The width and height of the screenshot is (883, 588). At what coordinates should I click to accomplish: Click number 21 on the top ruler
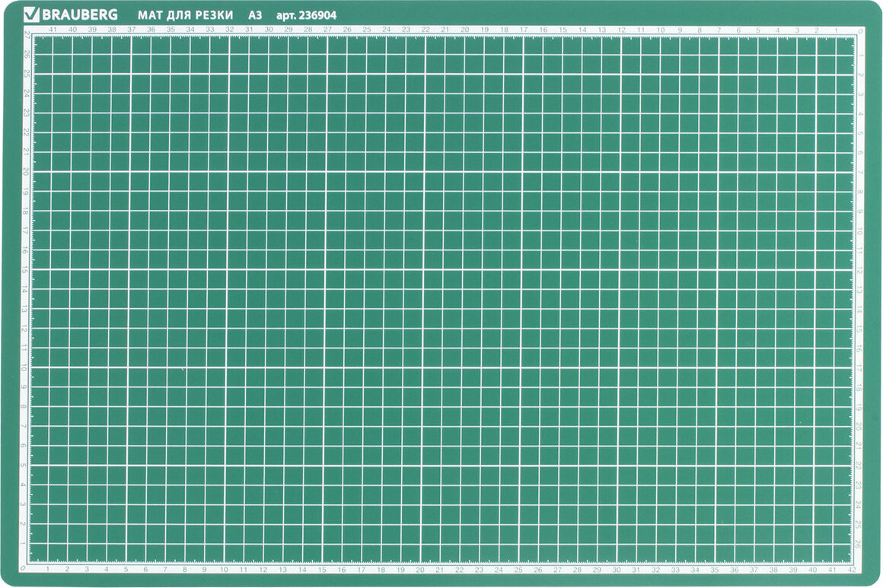point(445,30)
